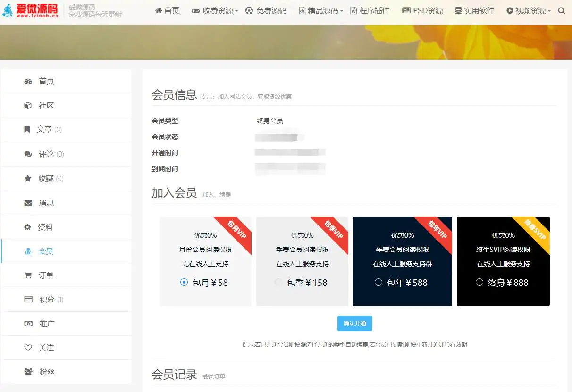
Task: Click the document icon beside 程序插件
Action: click(x=353, y=11)
